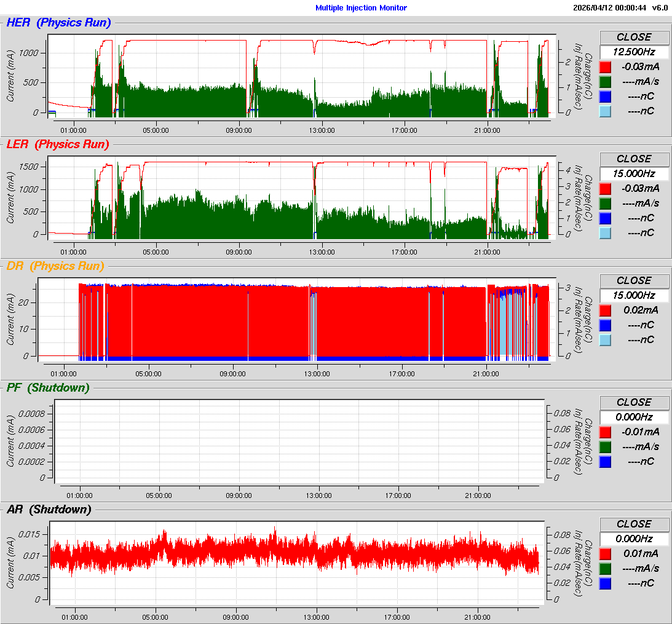672x624 pixels.
Task: Click the Multiple Injection Monitor title
Action: click(361, 8)
